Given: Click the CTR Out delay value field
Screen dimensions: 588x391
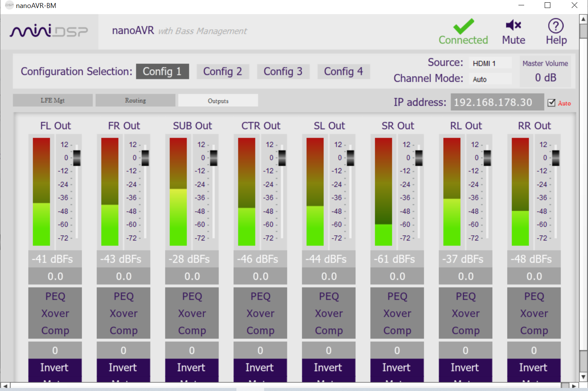Looking at the screenshot, I should pos(260,350).
